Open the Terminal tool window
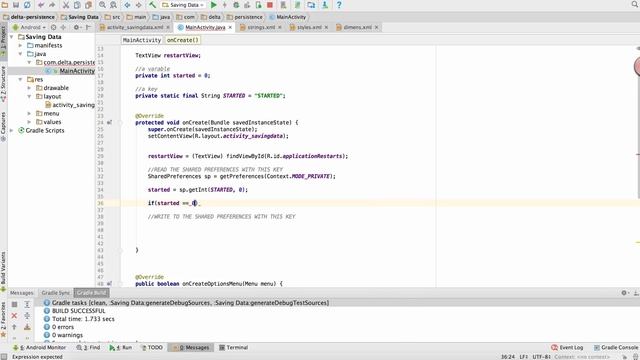The width and height of the screenshot is (640, 360). [234, 348]
